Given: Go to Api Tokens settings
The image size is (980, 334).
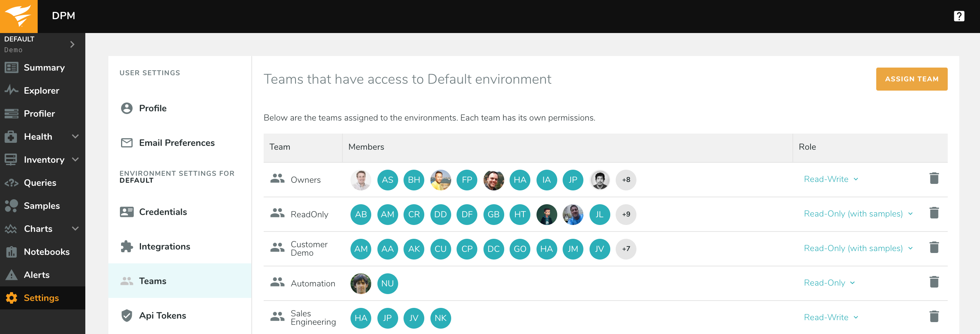Looking at the screenshot, I should [x=163, y=316].
